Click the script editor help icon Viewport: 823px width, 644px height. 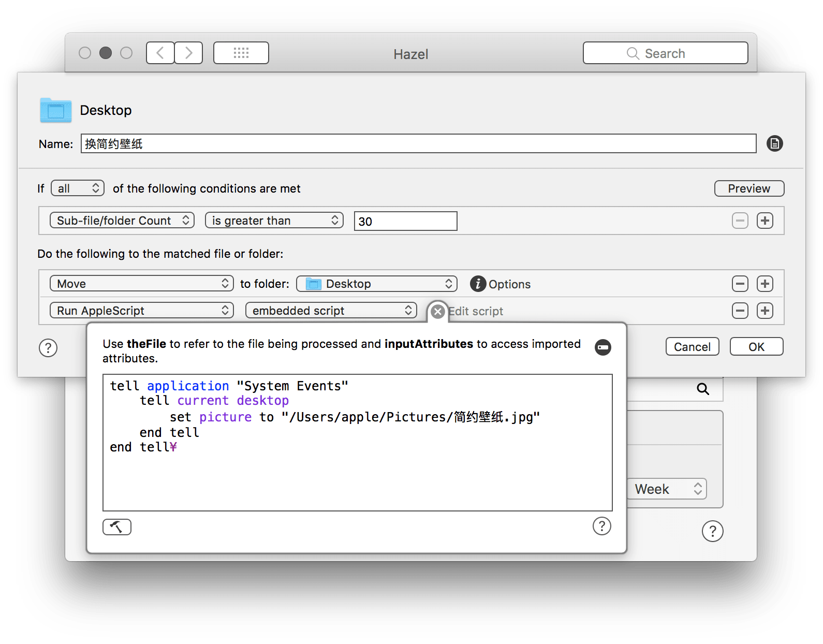click(x=601, y=526)
